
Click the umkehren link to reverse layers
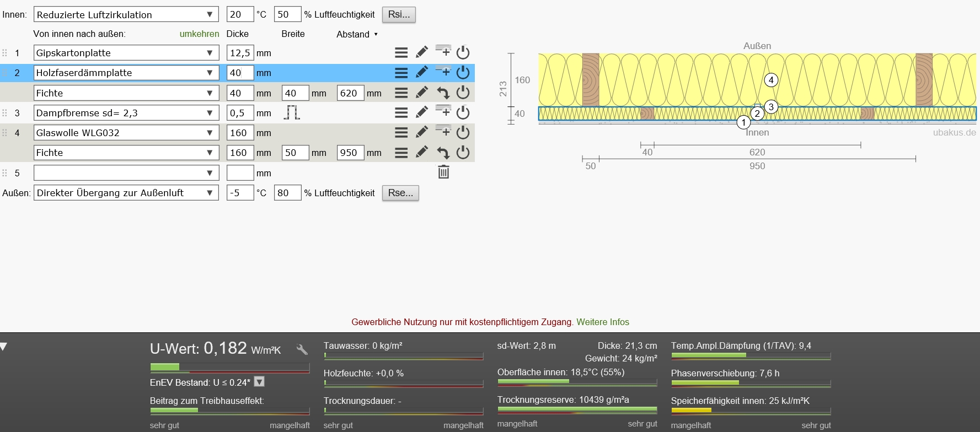pyautogui.click(x=200, y=34)
